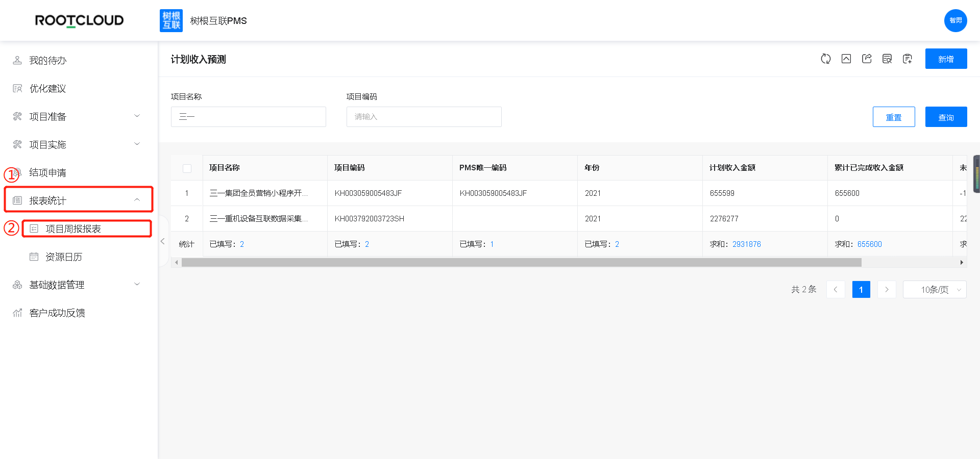Screen dimensions: 980x459
Task: Collapse the sidebar using the edge arrow
Action: (162, 241)
